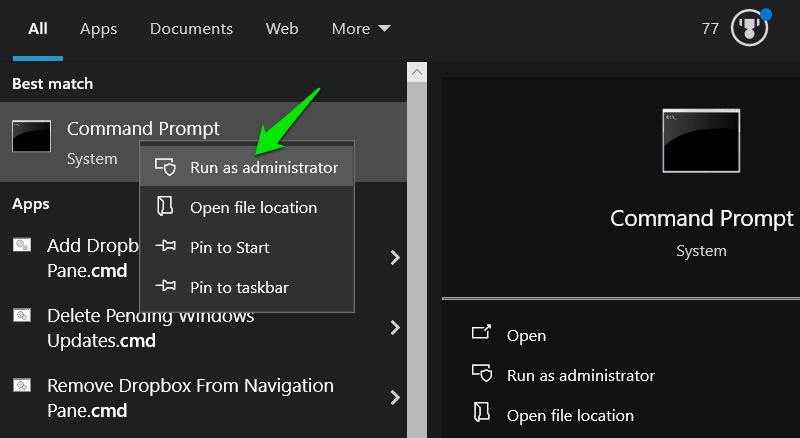Viewport: 800px width, 438px height.
Task: Click the Command Prompt icon in Best match
Action: click(32, 136)
